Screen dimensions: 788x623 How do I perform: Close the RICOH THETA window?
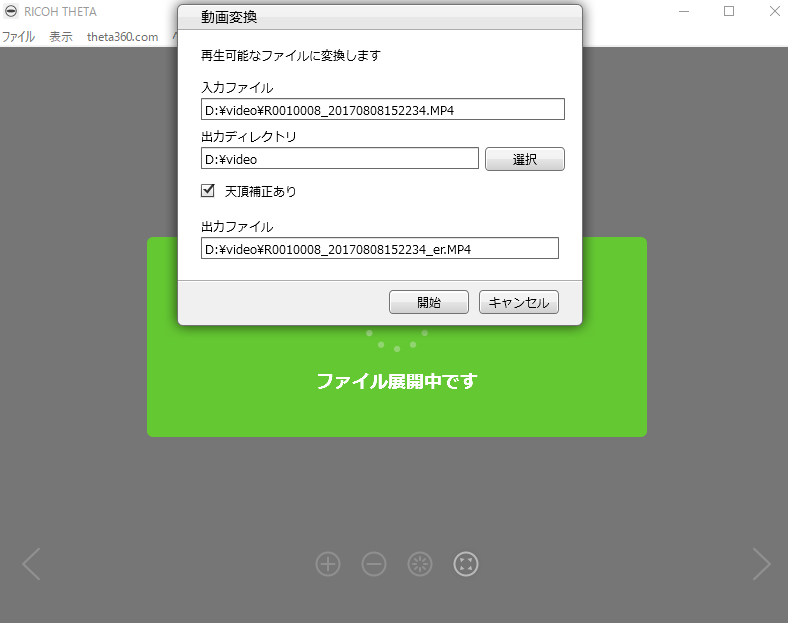pos(774,11)
